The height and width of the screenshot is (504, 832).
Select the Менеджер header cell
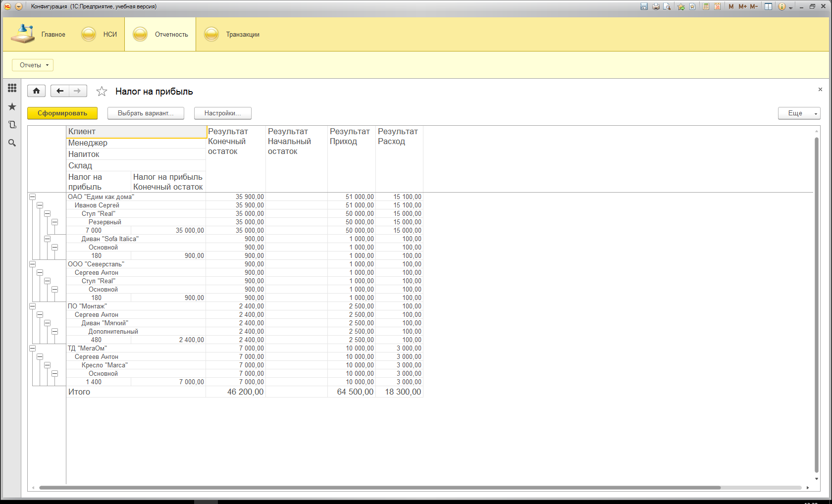(136, 143)
